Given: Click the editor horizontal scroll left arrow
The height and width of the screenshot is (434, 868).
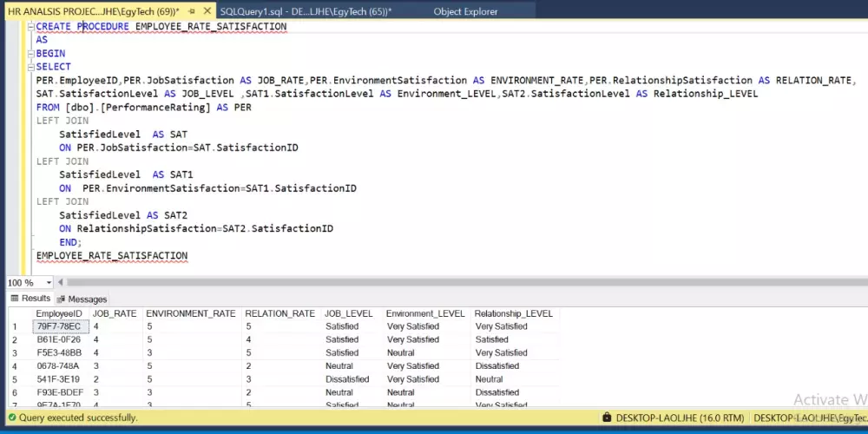Looking at the screenshot, I should pyautogui.click(x=61, y=283).
